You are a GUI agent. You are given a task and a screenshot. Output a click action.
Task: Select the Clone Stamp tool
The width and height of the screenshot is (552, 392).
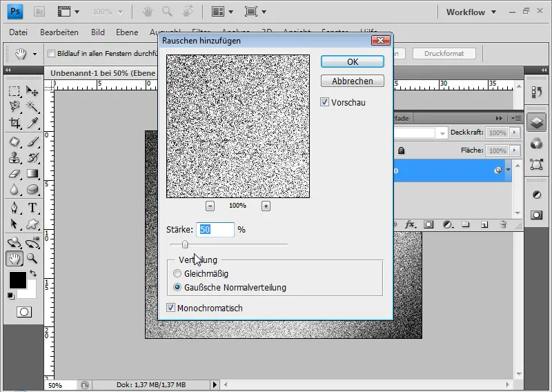(x=14, y=157)
